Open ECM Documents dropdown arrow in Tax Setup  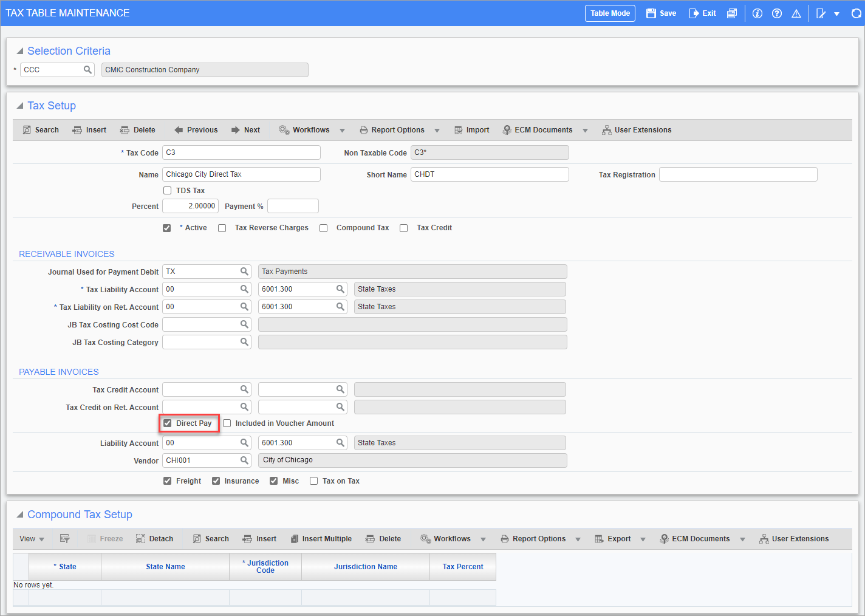pyautogui.click(x=585, y=131)
